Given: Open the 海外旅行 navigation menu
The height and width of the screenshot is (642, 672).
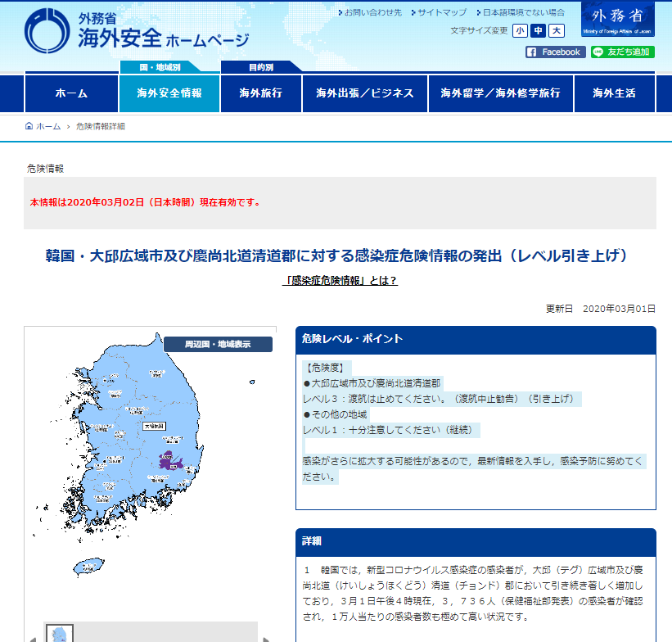Looking at the screenshot, I should point(260,93).
